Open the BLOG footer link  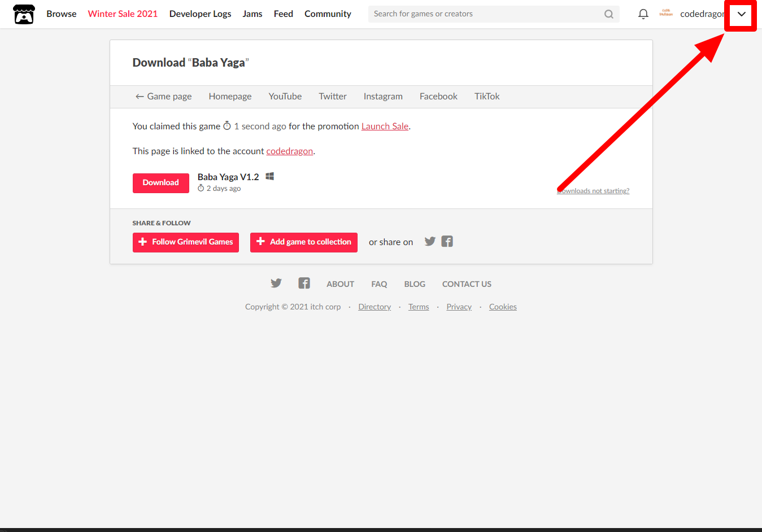(x=415, y=284)
